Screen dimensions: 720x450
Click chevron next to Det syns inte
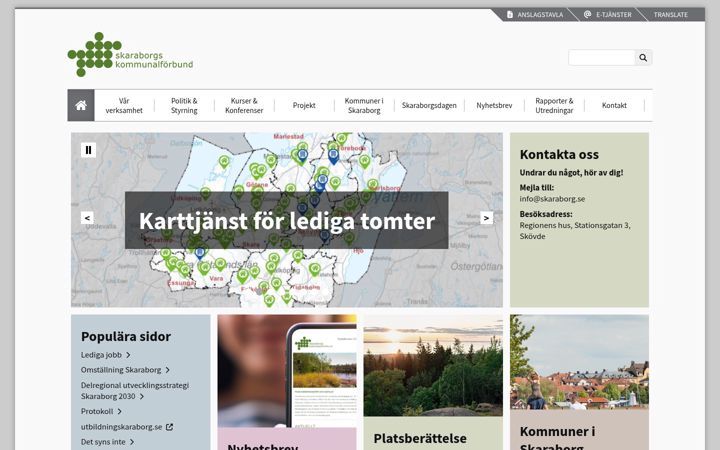(132, 442)
